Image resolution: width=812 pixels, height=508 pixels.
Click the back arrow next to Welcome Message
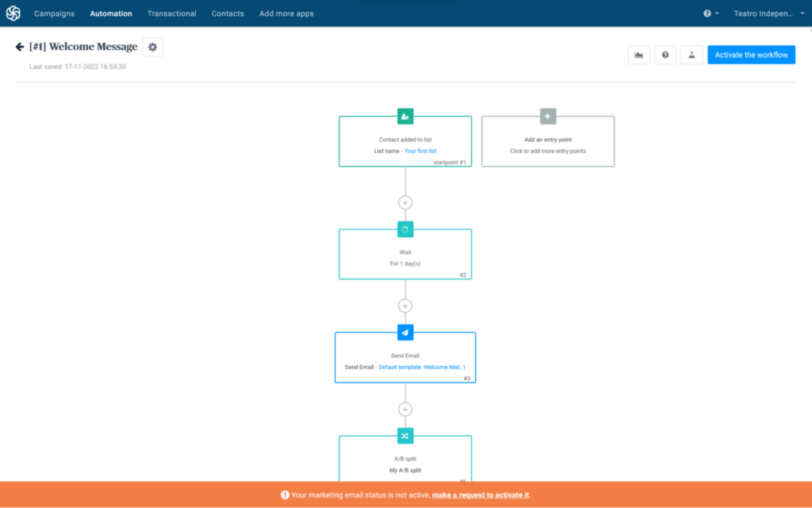click(20, 47)
